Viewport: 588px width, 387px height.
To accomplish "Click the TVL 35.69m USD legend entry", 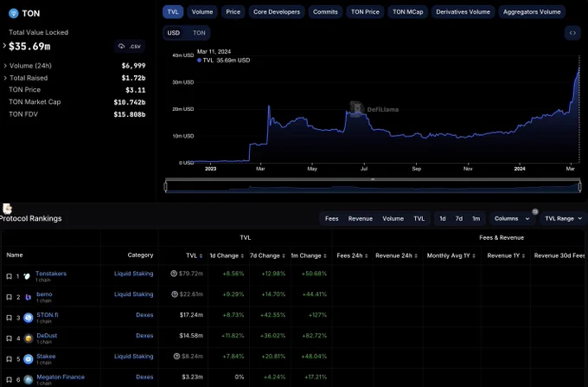I will click(x=223, y=61).
